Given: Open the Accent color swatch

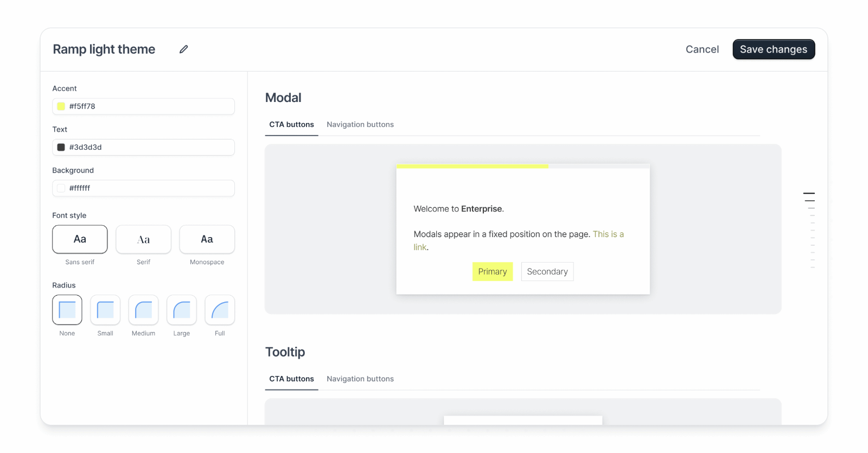Looking at the screenshot, I should click(61, 106).
